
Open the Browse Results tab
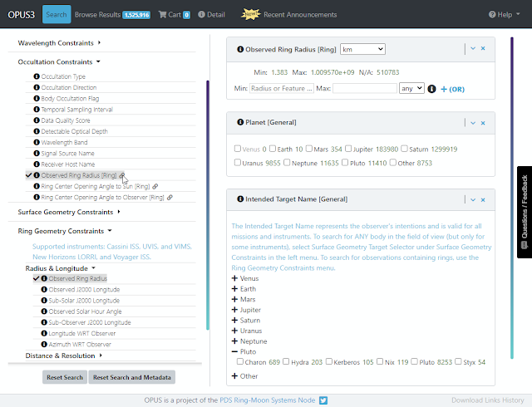[x=112, y=15]
